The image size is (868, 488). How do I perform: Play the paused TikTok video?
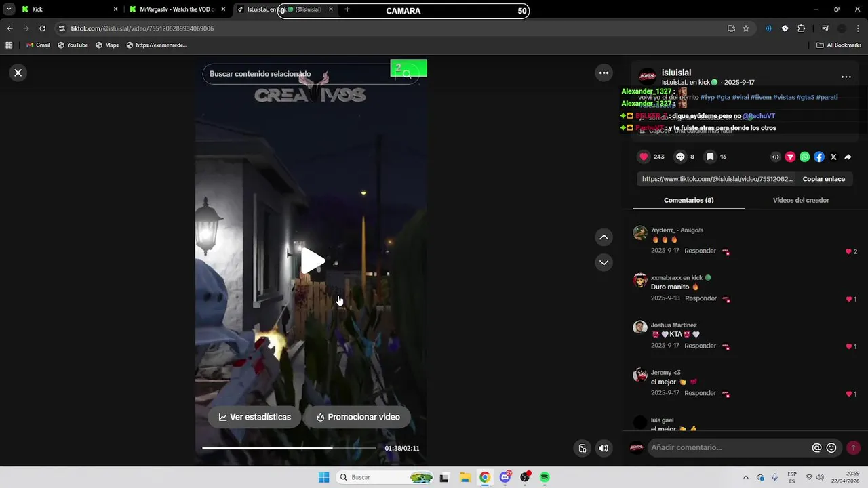point(313,262)
